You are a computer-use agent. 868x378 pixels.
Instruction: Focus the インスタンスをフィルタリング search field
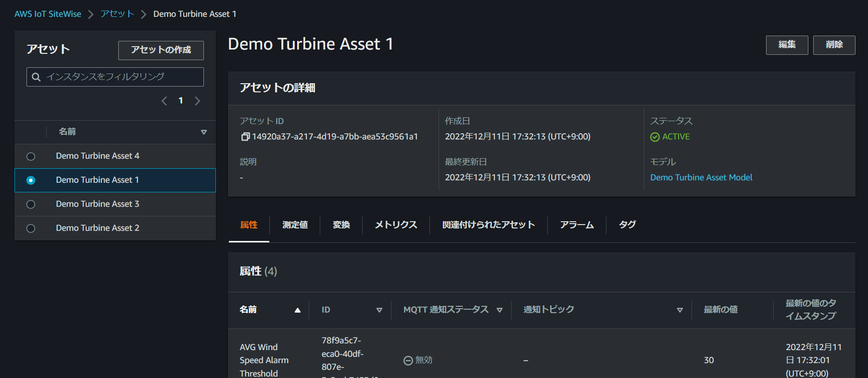[120, 77]
